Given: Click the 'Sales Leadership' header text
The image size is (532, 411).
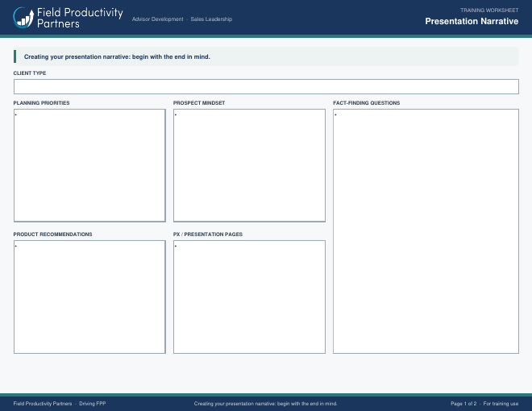Looking at the screenshot, I should coord(211,19).
